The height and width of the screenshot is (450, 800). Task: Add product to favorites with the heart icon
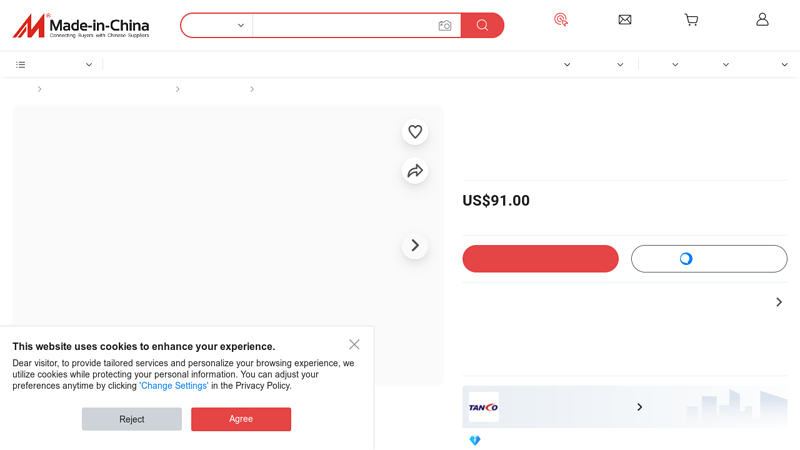pyautogui.click(x=415, y=132)
